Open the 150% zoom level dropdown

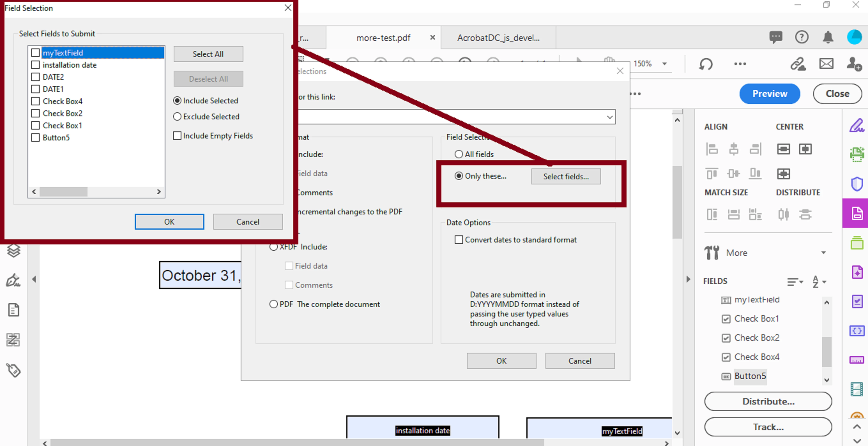click(x=664, y=64)
